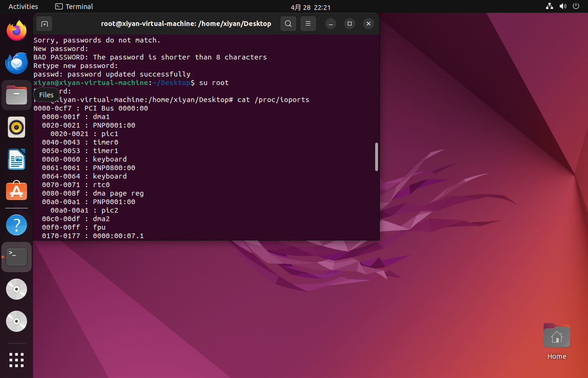Click the 'cat /proc/ioports' command text
Screen dimensions: 588x378
[273, 100]
